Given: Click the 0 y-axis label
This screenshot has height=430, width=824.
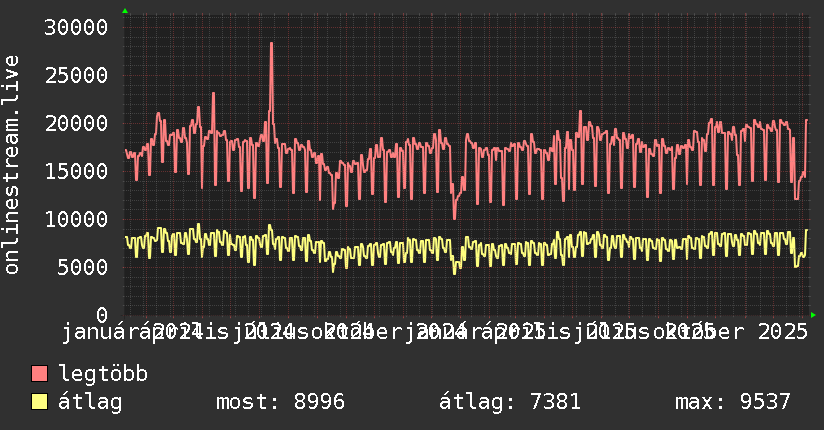Looking at the screenshot, I should 102,315.
